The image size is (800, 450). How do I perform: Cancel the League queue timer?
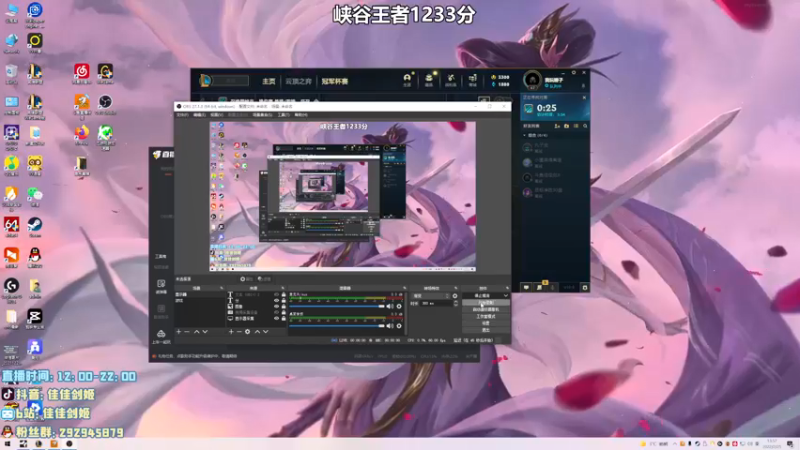(x=584, y=97)
